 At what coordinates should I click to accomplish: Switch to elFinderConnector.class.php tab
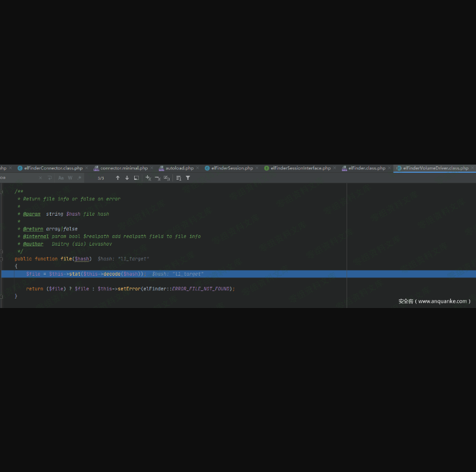[53, 168]
